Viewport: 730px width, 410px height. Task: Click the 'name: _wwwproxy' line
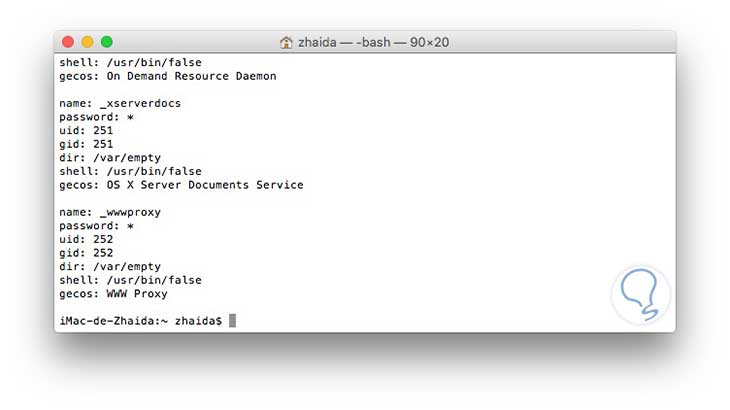(x=110, y=212)
